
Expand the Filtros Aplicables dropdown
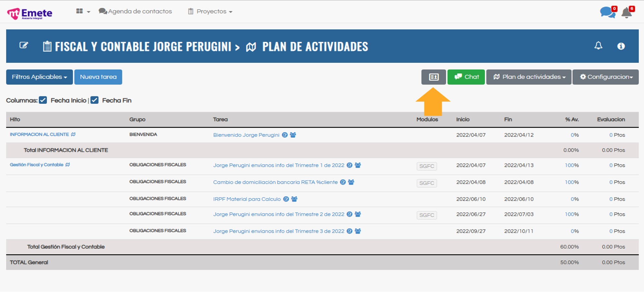(39, 77)
